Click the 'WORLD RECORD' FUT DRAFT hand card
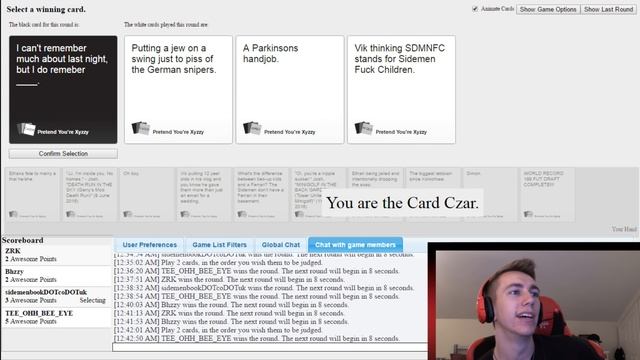The image size is (640, 360). tap(547, 195)
